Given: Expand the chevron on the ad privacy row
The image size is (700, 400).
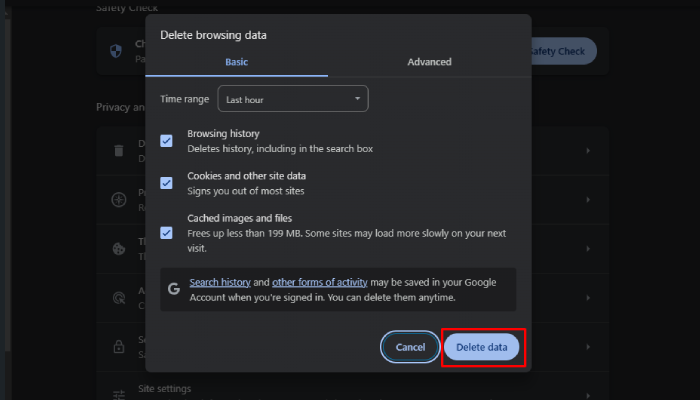Looking at the screenshot, I should coord(588,298).
